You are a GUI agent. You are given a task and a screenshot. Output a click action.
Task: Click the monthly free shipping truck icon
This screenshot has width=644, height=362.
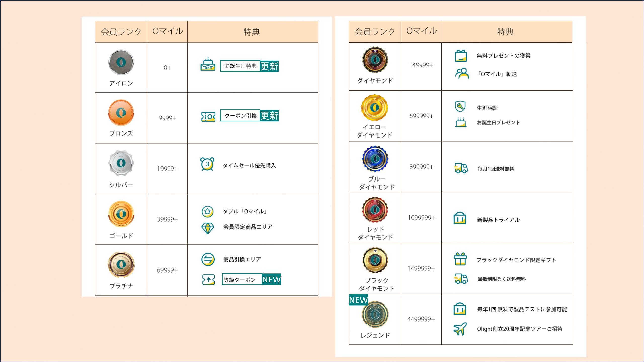tap(461, 168)
